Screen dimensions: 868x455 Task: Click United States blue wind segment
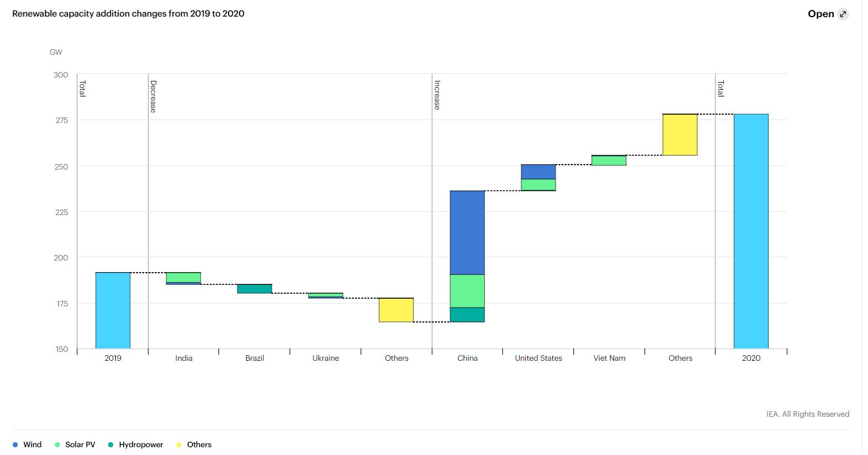538,172
